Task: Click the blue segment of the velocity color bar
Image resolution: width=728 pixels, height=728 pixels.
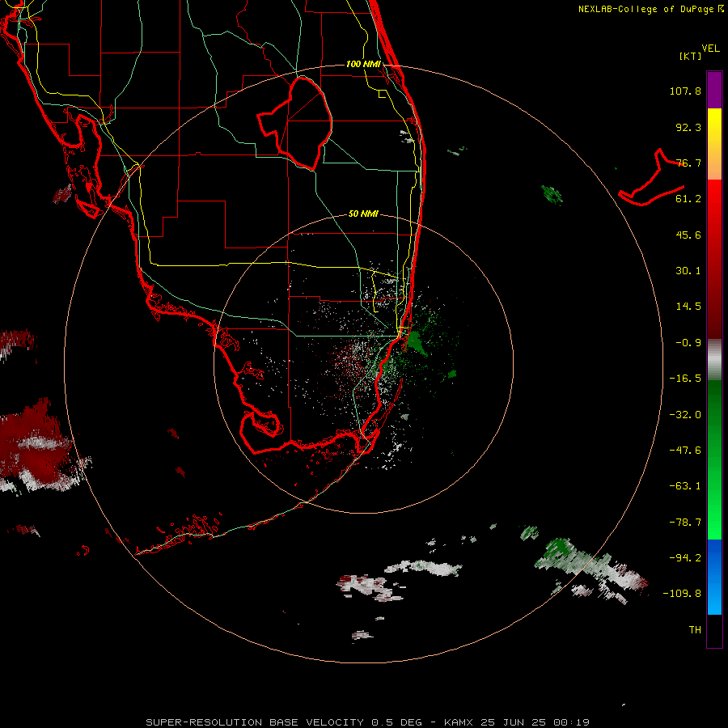Action: 714,577
